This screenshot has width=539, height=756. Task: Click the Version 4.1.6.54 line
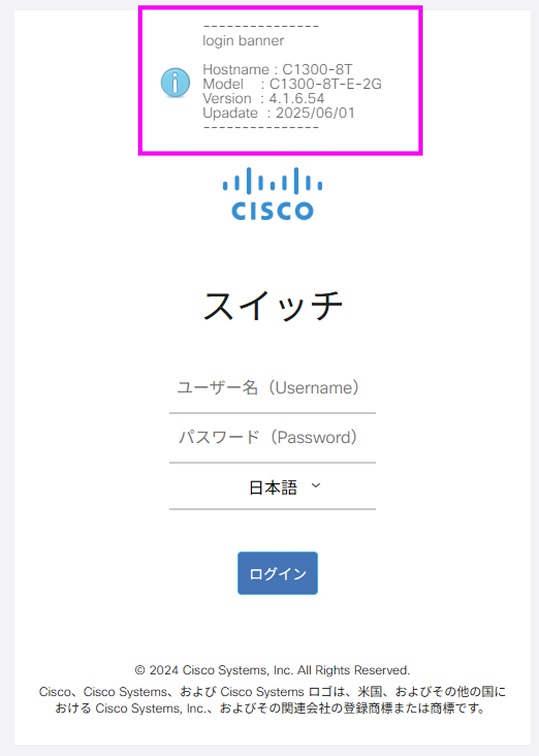pyautogui.click(x=263, y=98)
